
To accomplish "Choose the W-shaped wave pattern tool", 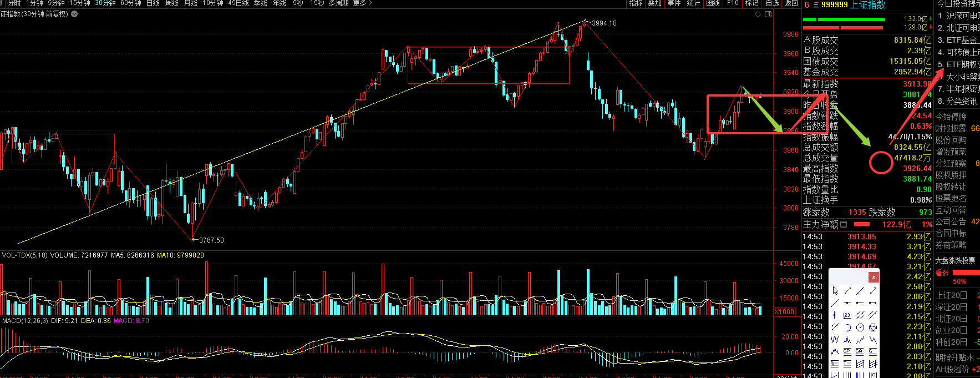I will point(835,339).
